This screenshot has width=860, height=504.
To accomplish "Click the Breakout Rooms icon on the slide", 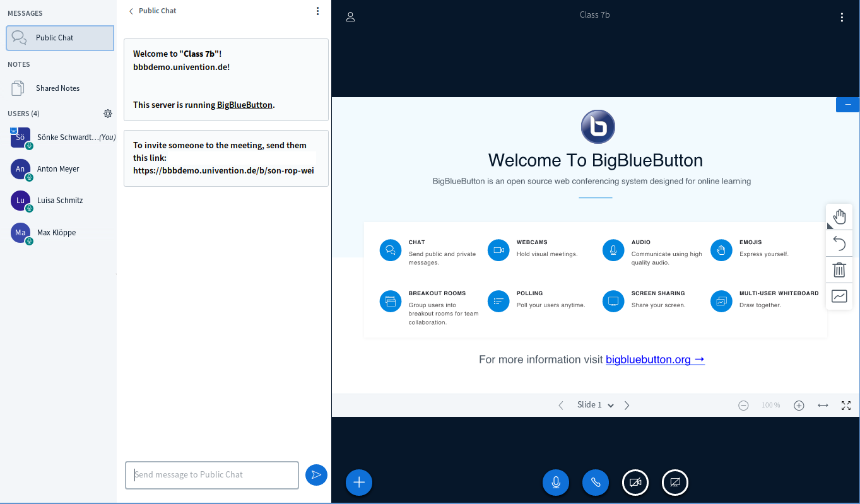I will point(391,301).
